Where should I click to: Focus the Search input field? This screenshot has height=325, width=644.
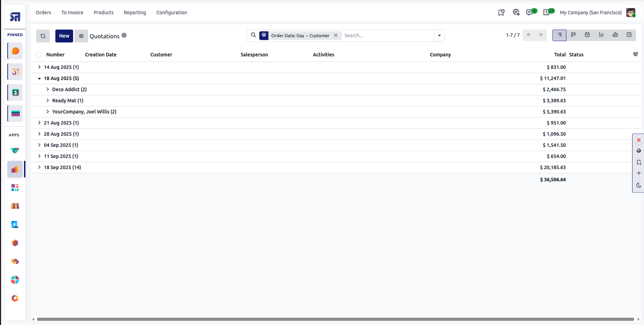[x=388, y=35]
